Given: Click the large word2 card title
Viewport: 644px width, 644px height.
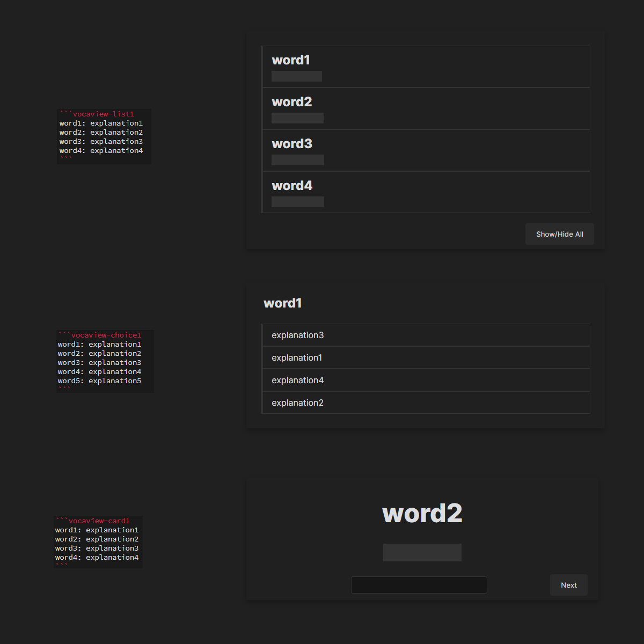Looking at the screenshot, I should pos(422,514).
